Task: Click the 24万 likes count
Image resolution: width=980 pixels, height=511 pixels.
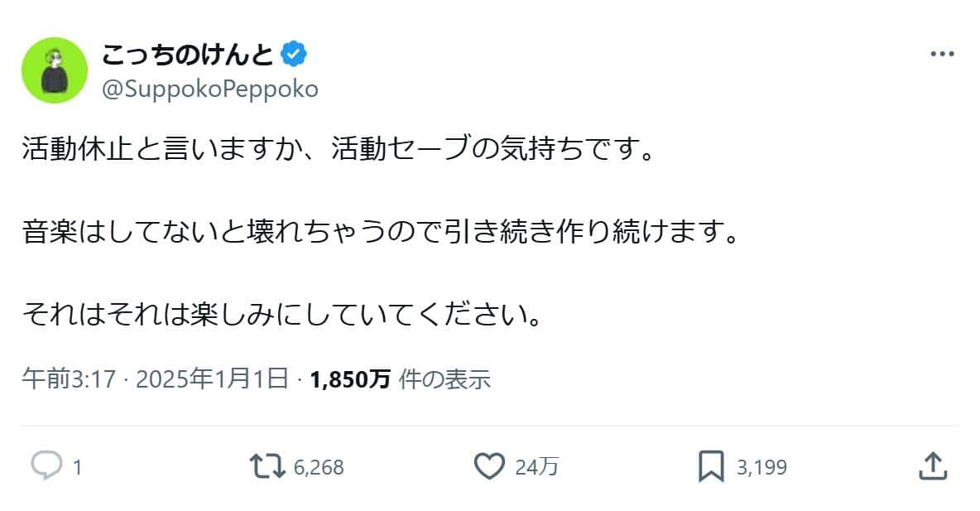Action: 536,468
